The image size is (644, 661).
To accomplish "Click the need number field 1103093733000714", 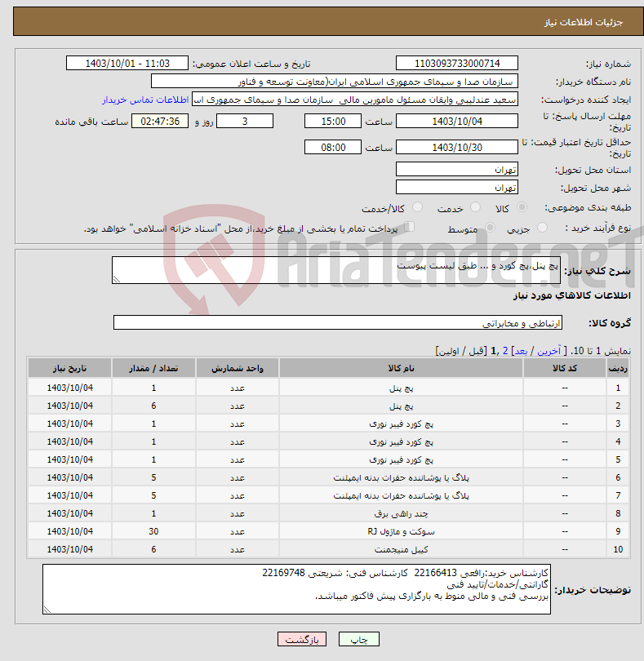I will 457,63.
